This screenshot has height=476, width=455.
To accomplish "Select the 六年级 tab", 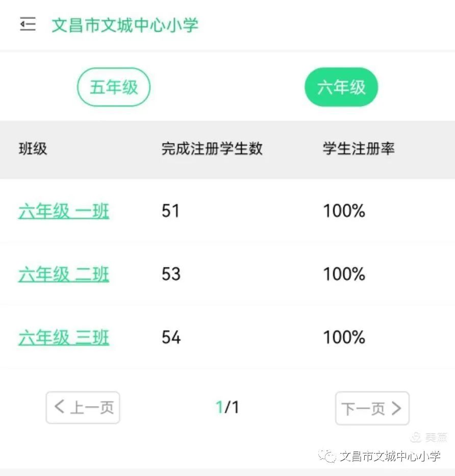I will tap(341, 87).
